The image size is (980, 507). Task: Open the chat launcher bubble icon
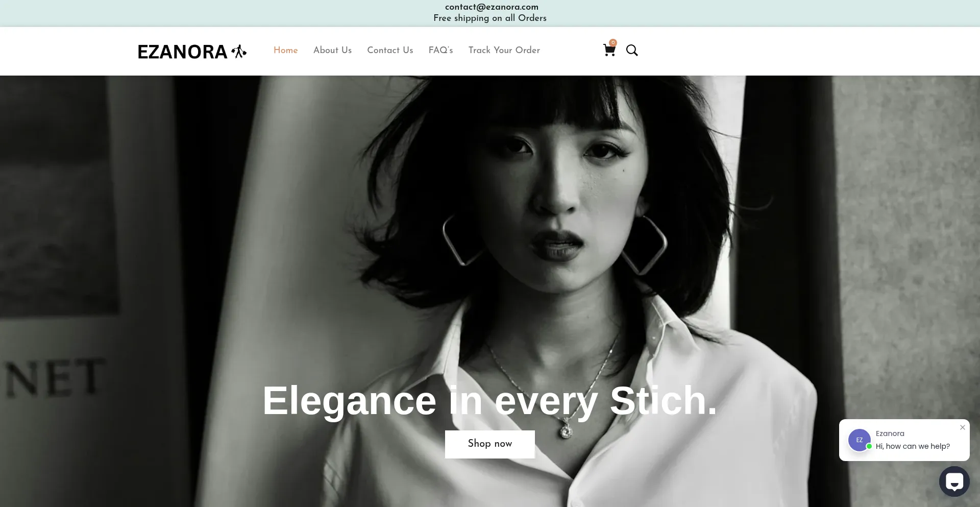click(x=954, y=481)
